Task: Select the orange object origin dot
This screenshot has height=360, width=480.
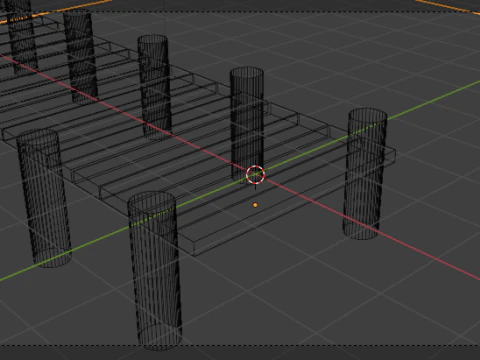Action: point(255,205)
